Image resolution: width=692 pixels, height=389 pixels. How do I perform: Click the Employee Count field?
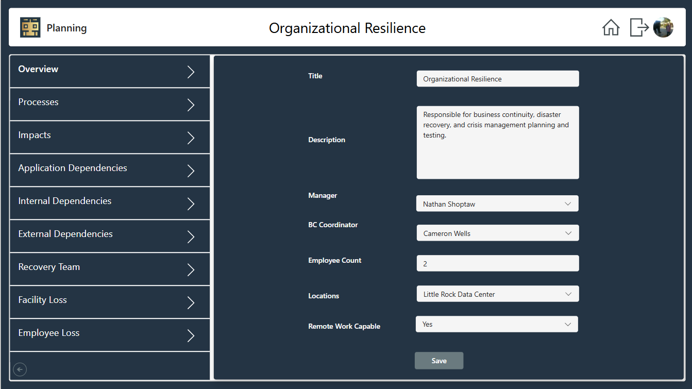[x=497, y=263]
